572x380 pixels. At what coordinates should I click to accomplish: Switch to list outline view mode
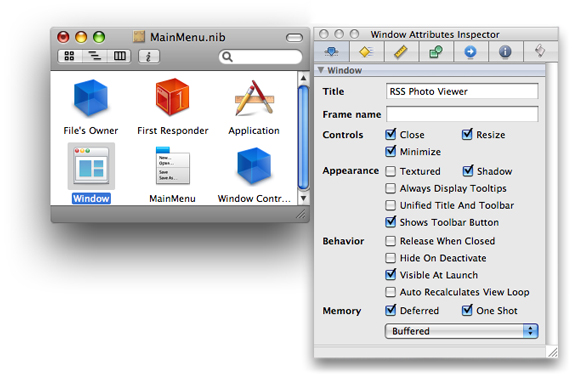click(x=94, y=56)
